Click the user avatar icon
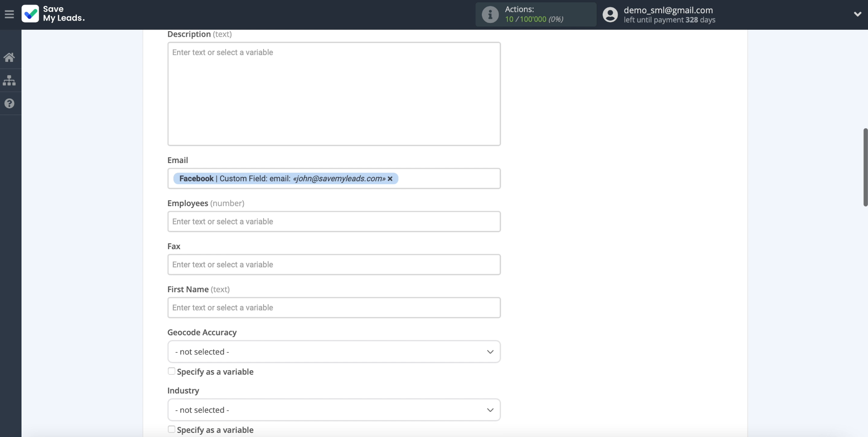 (x=610, y=15)
